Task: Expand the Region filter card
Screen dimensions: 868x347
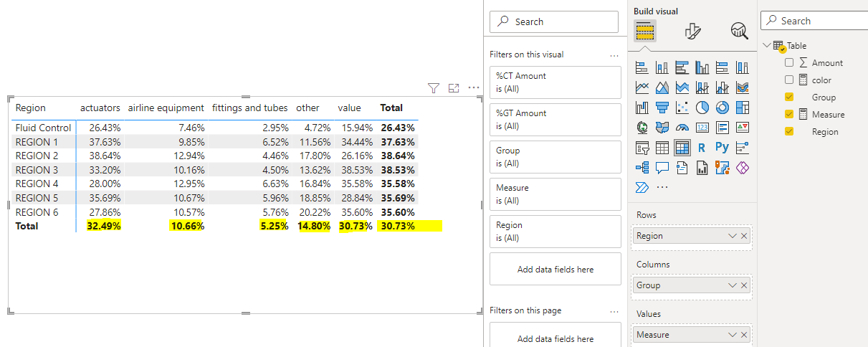Action: tap(555, 232)
